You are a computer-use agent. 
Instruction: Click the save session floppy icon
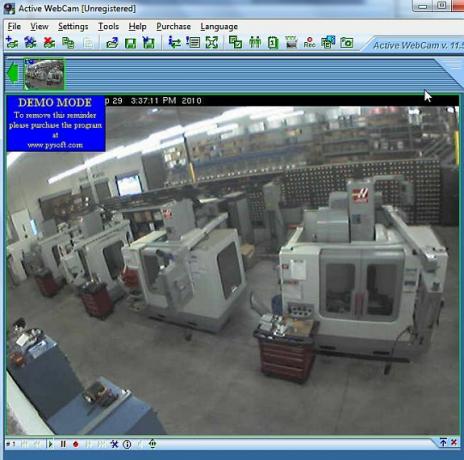point(130,43)
